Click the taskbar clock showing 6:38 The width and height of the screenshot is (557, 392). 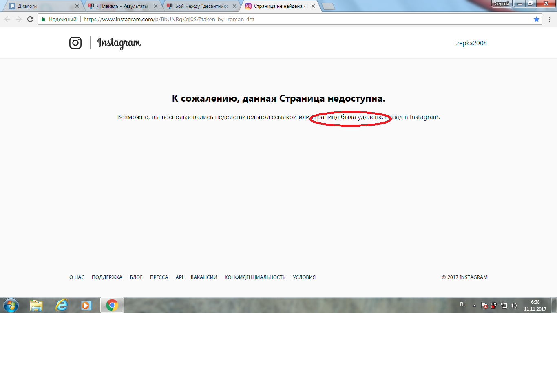(x=535, y=306)
